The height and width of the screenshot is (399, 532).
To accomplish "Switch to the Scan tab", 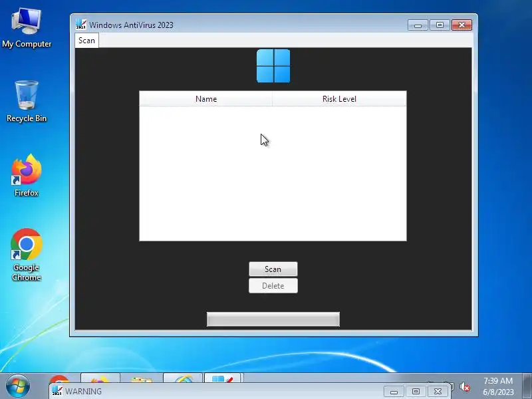I will 86,41.
